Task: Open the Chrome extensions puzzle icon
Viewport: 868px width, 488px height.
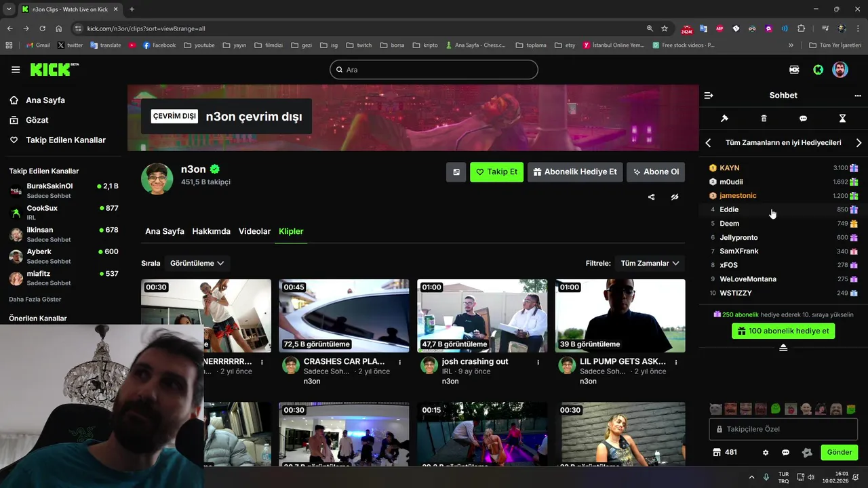Action: [802, 28]
